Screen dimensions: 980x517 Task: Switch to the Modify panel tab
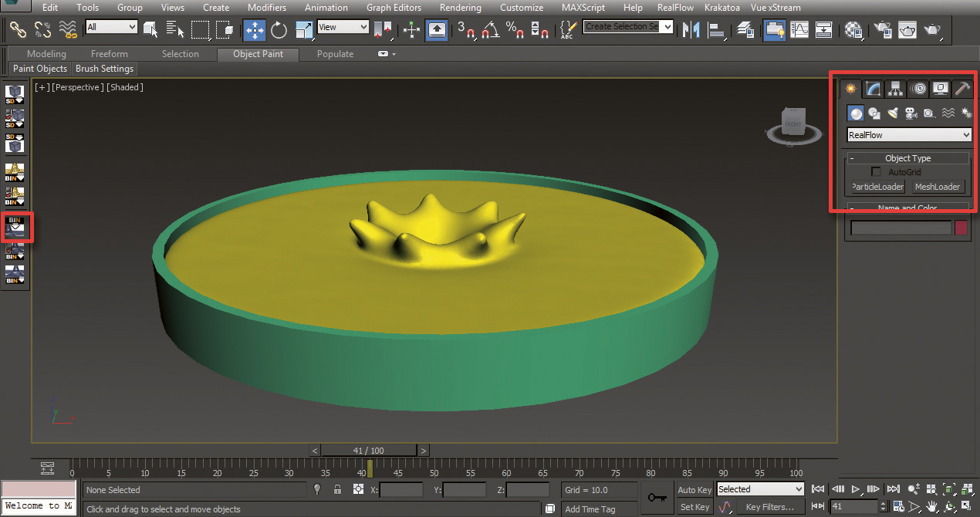[x=873, y=89]
